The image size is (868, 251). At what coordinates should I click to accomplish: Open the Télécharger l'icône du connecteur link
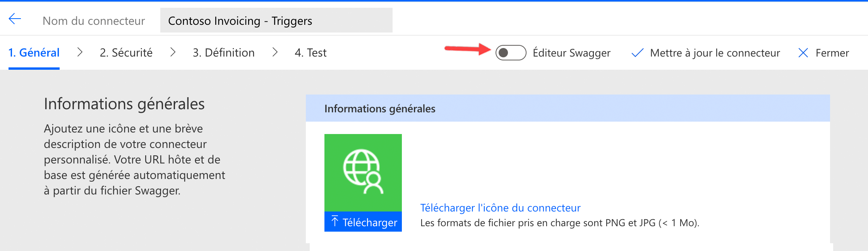coord(500,208)
